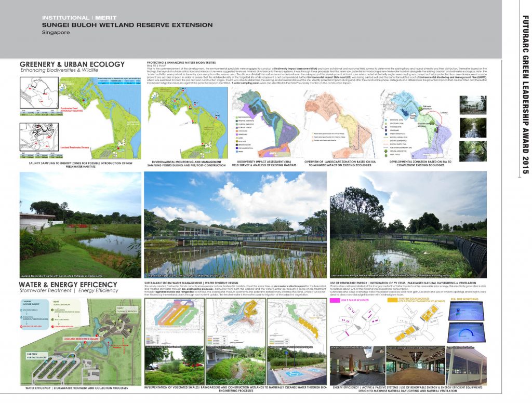
Task: Open the top small mangrove photo at right
Action: [473, 105]
